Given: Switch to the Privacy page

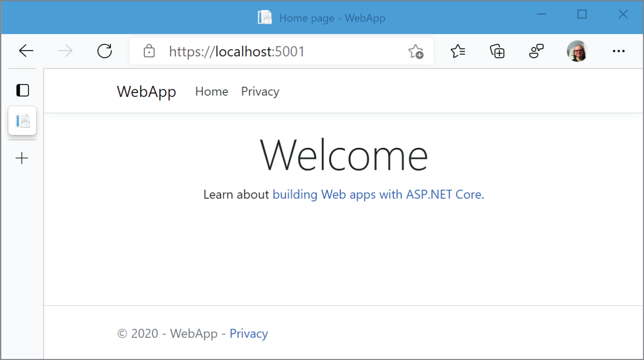Looking at the screenshot, I should 260,91.
